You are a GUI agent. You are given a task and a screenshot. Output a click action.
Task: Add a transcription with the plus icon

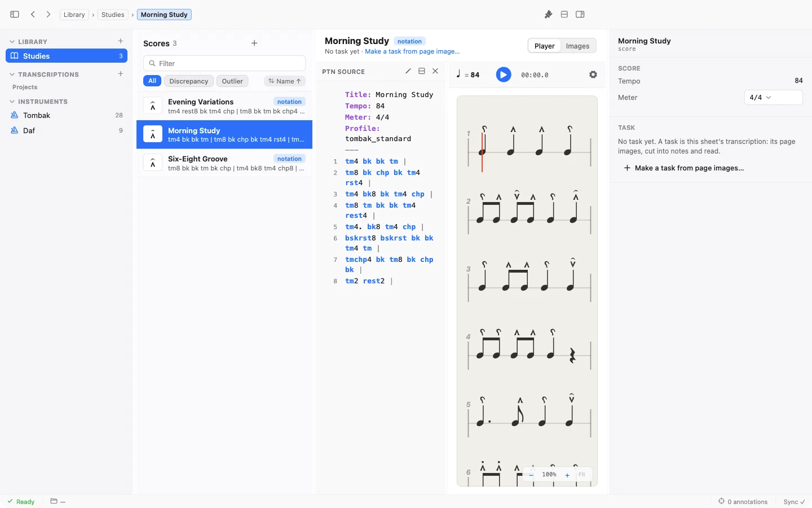click(121, 74)
